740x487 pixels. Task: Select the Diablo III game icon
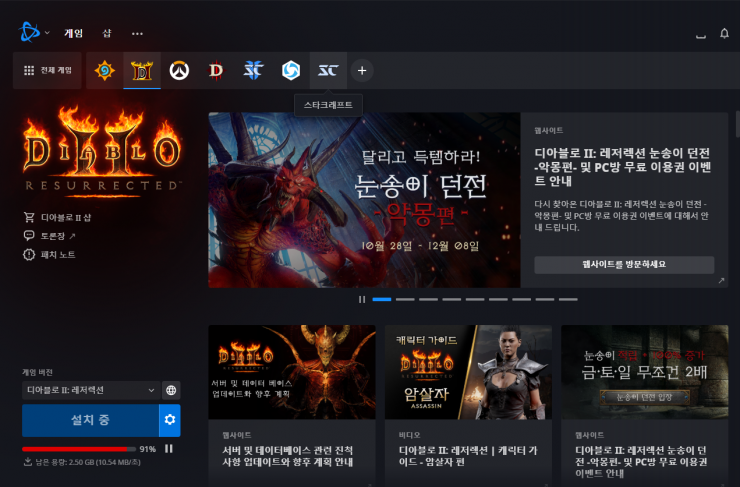tap(216, 71)
